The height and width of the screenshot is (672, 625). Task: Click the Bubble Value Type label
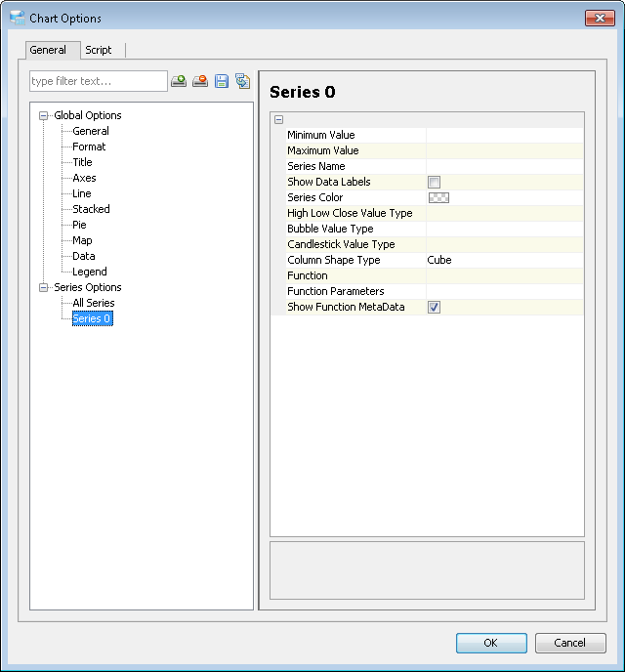pyautogui.click(x=330, y=229)
